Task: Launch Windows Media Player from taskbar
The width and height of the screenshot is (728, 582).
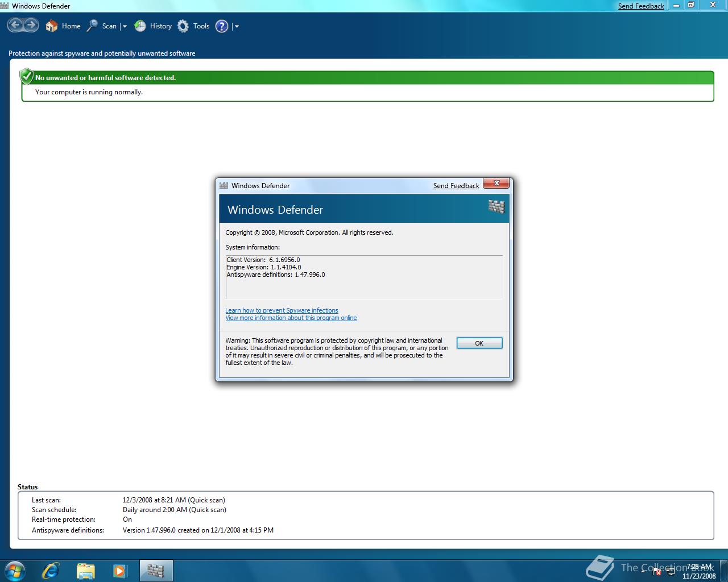Action: click(120, 571)
